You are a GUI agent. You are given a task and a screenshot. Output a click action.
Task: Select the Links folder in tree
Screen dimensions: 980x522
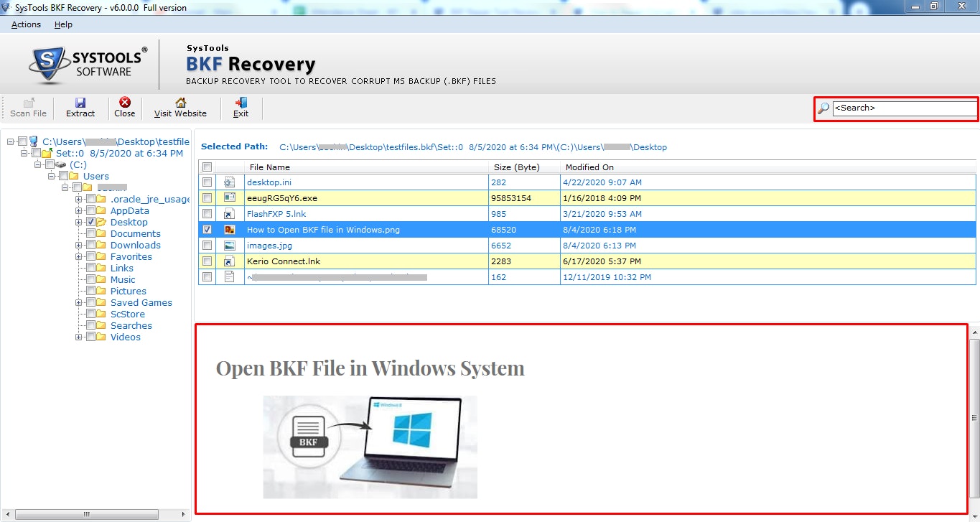tap(122, 268)
